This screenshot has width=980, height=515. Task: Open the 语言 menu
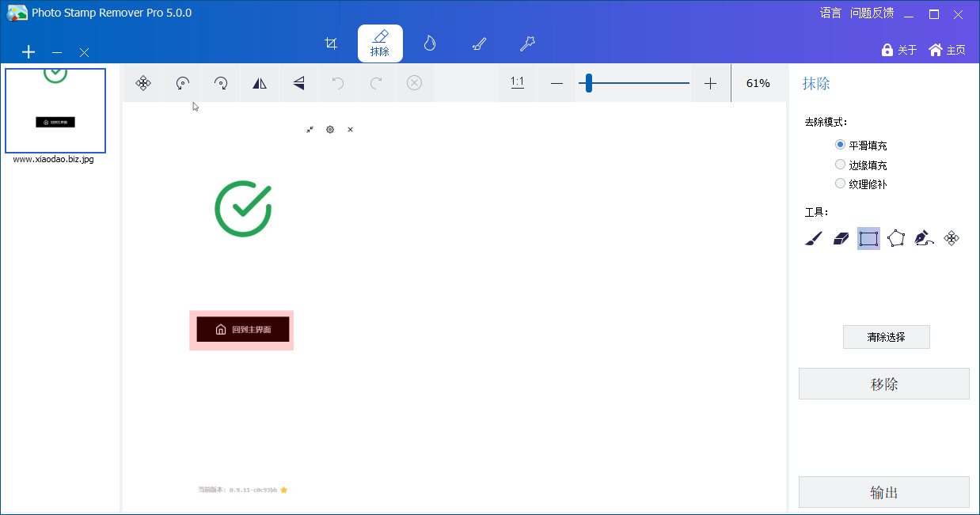pos(830,13)
